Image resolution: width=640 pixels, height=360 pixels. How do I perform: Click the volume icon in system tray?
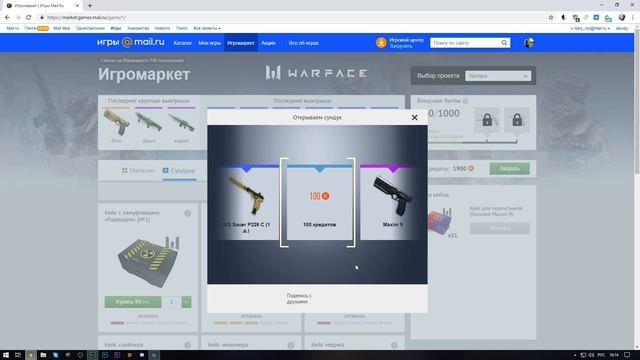click(x=591, y=355)
